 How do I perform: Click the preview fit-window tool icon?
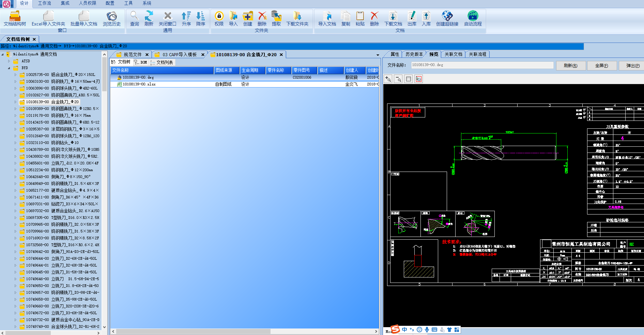(x=409, y=79)
